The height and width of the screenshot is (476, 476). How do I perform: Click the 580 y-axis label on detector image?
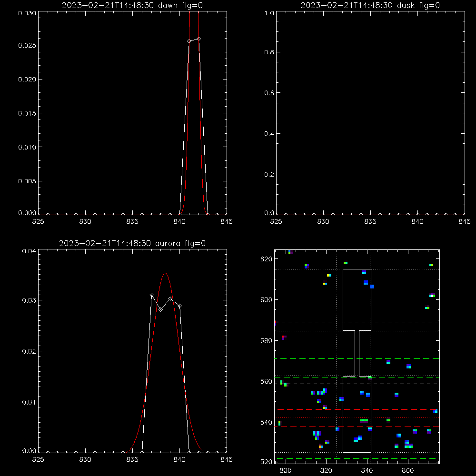pos(266,341)
